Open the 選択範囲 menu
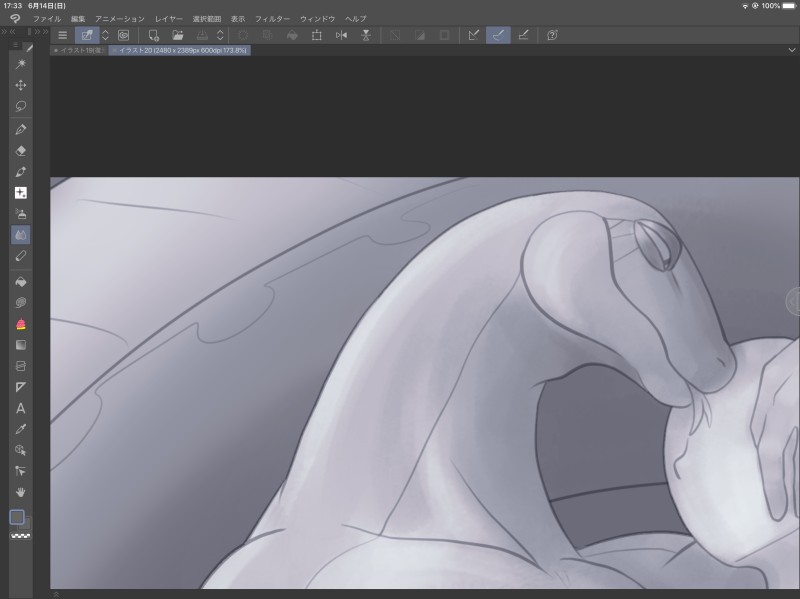 (x=207, y=19)
